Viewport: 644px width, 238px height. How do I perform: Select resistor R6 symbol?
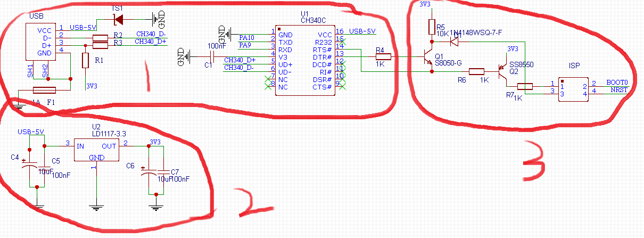tap(476, 71)
